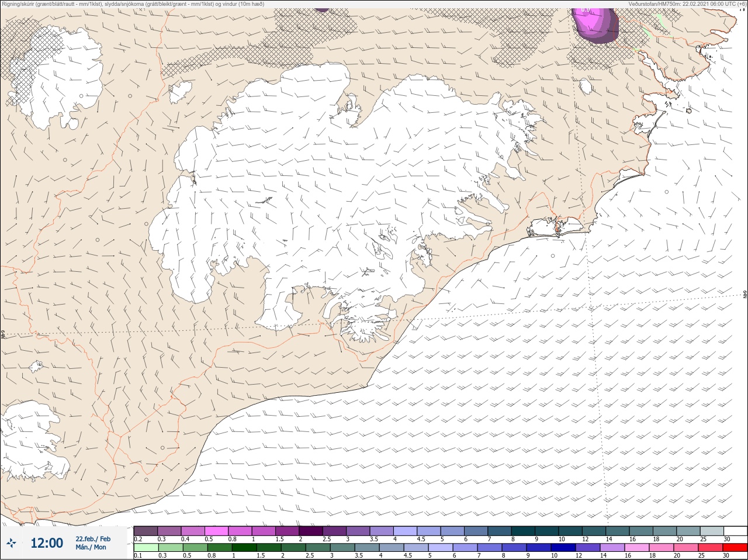
Task: Click the light pink swatch between 16 and 18, lower legend
Action: point(637,548)
